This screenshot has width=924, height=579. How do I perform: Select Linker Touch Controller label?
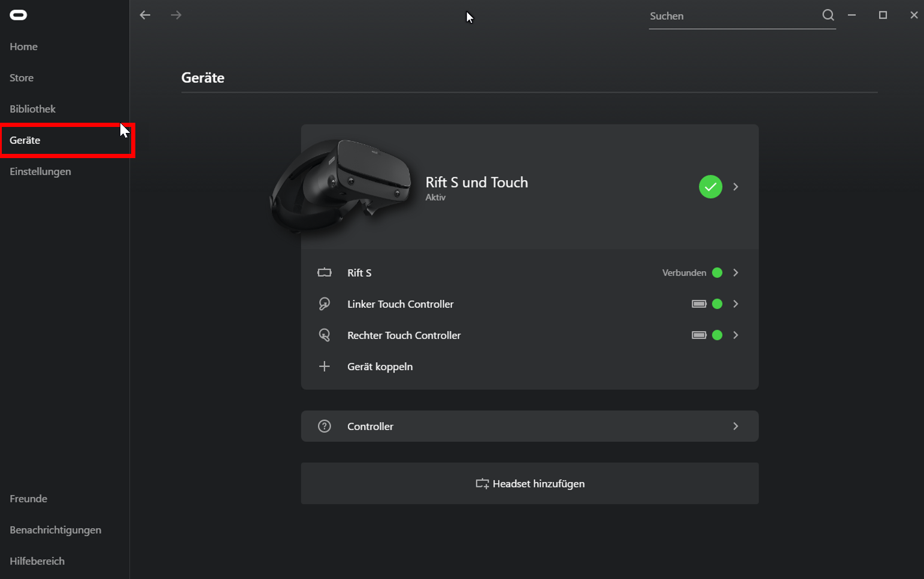coord(400,304)
